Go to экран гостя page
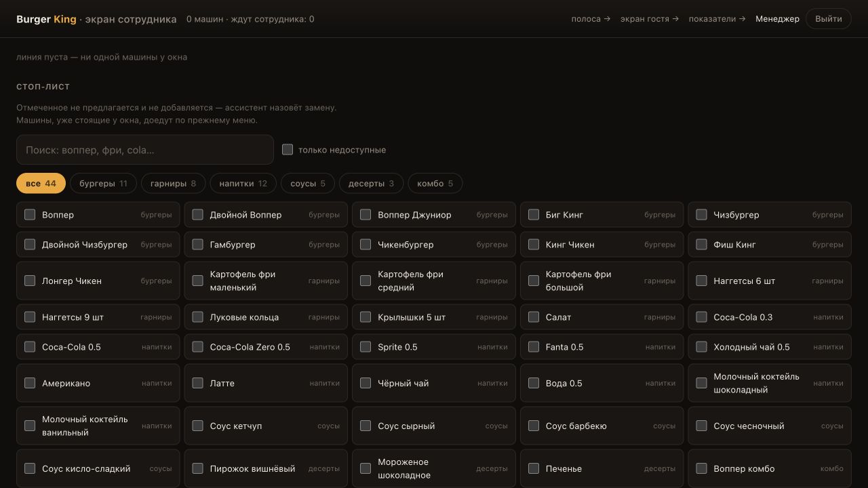Screen dimensions: 868x488 pyautogui.click(x=650, y=19)
